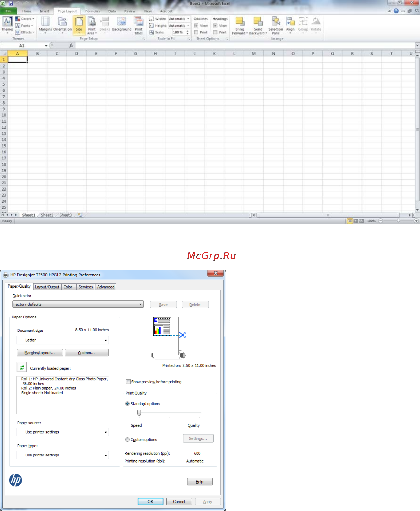Image resolution: width=420 pixels, height=511 pixels.
Task: Click the Custom... paper size button
Action: point(86,353)
